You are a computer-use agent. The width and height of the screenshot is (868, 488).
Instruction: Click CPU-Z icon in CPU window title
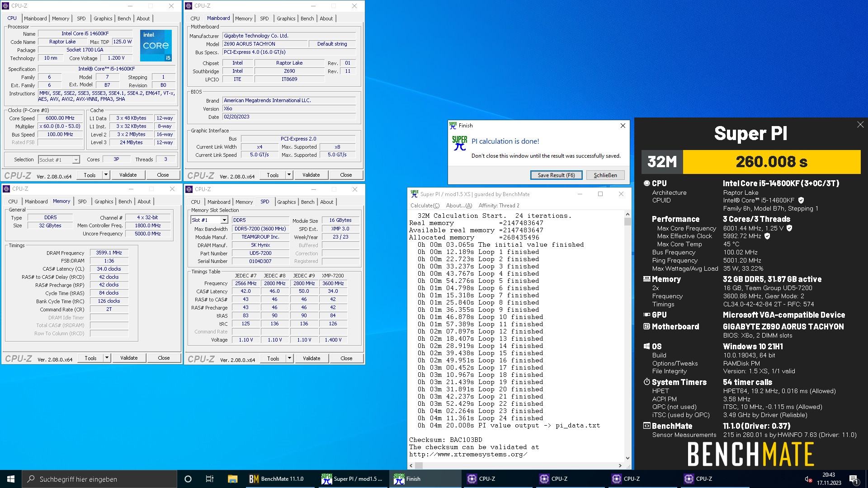[x=6, y=6]
